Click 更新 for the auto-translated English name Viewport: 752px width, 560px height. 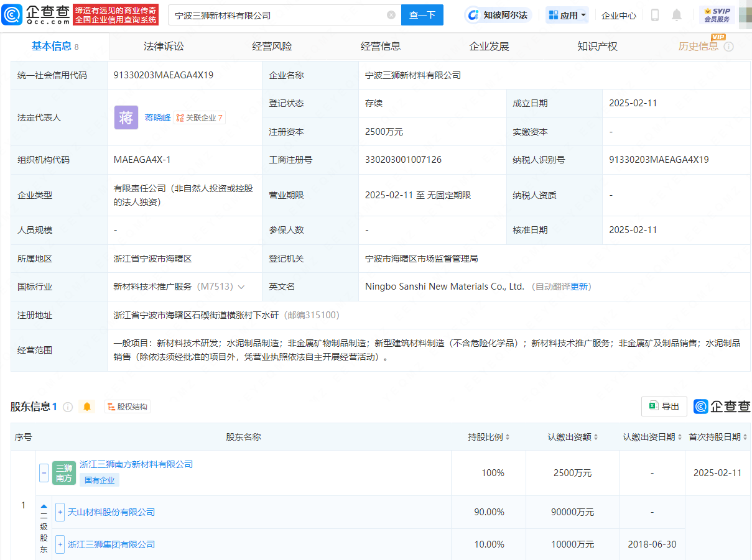[x=579, y=287]
